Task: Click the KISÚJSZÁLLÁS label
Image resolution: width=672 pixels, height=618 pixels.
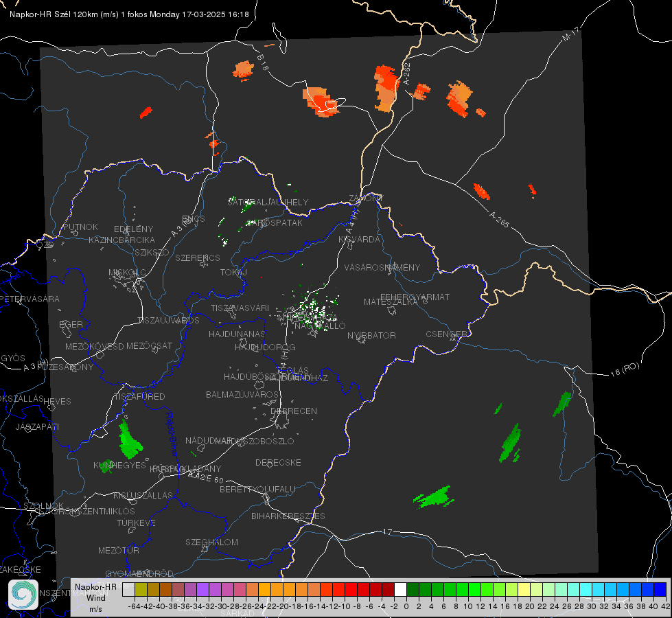Action: (x=143, y=495)
